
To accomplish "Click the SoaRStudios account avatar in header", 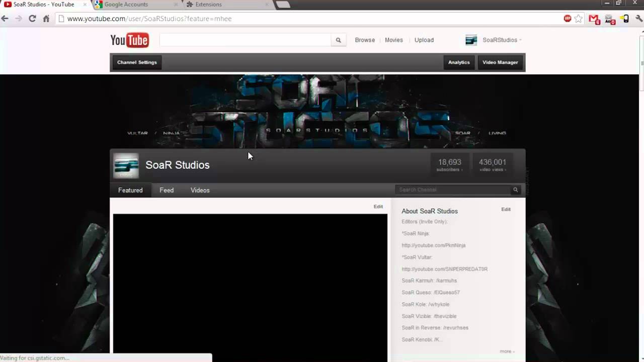I will pyautogui.click(x=471, y=40).
